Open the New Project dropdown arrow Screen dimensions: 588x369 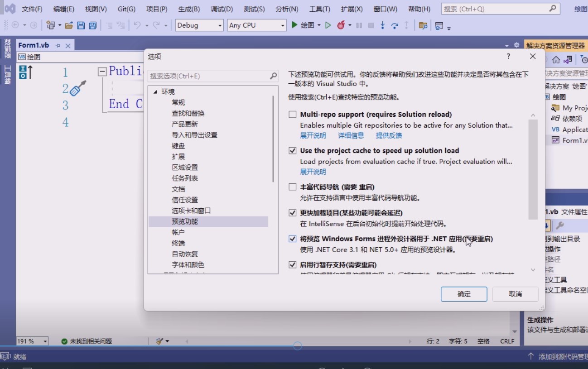coord(59,25)
